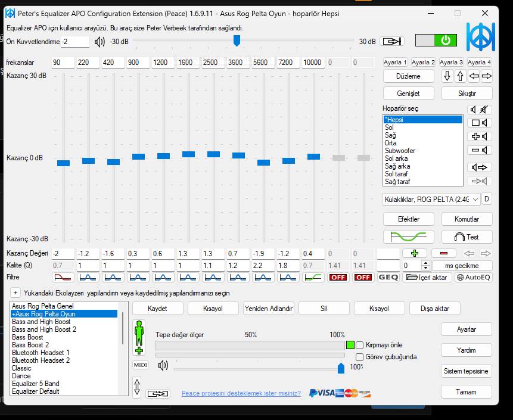Open the green frequency response graph button
This screenshot has height=420, width=513.
click(408, 237)
